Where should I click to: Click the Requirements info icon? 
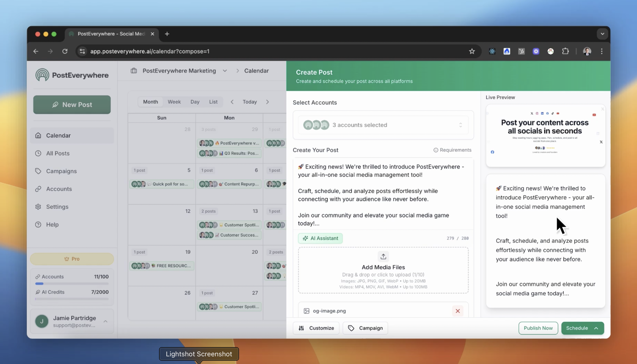point(436,150)
